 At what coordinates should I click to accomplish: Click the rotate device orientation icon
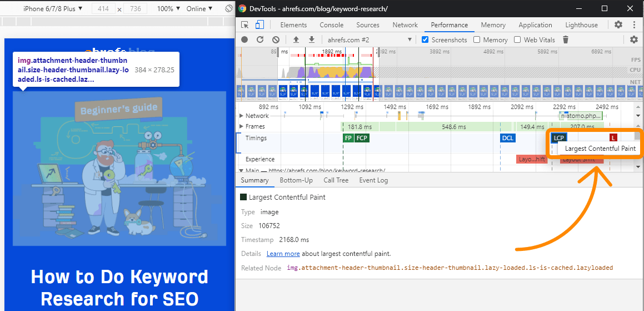(229, 9)
